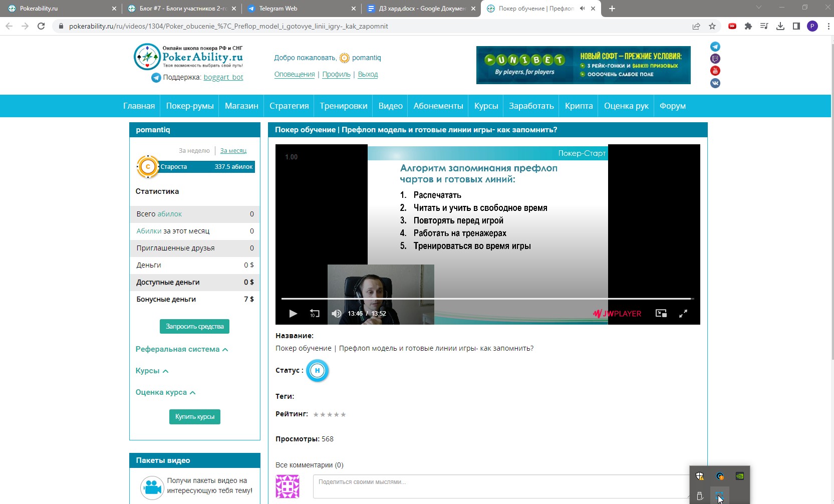Image resolution: width=834 pixels, height=504 pixels.
Task: Open Chrome downloads
Action: (x=780, y=26)
